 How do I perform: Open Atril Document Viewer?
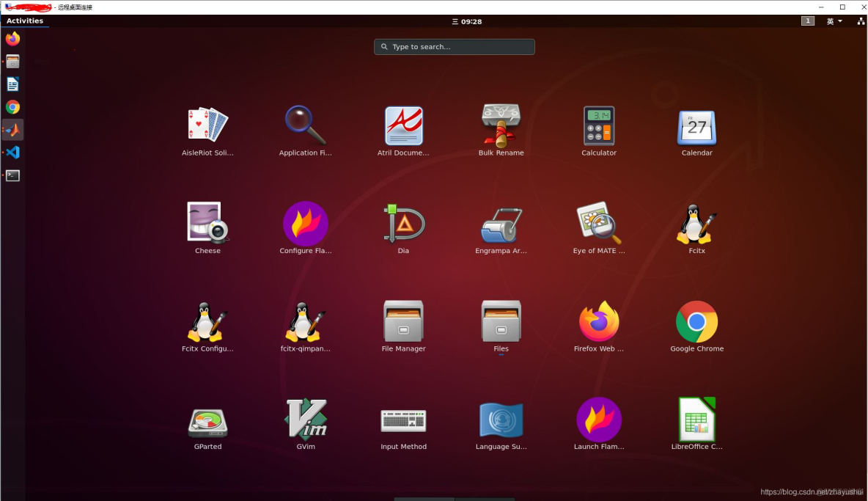point(403,131)
